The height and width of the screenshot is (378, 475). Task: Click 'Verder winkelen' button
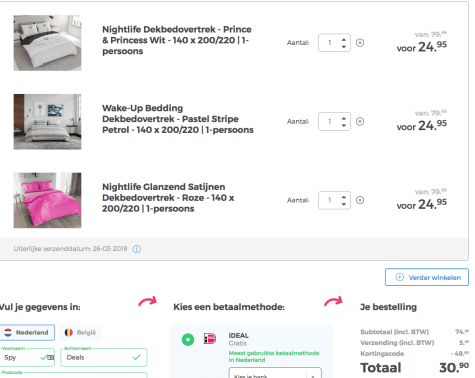427,277
